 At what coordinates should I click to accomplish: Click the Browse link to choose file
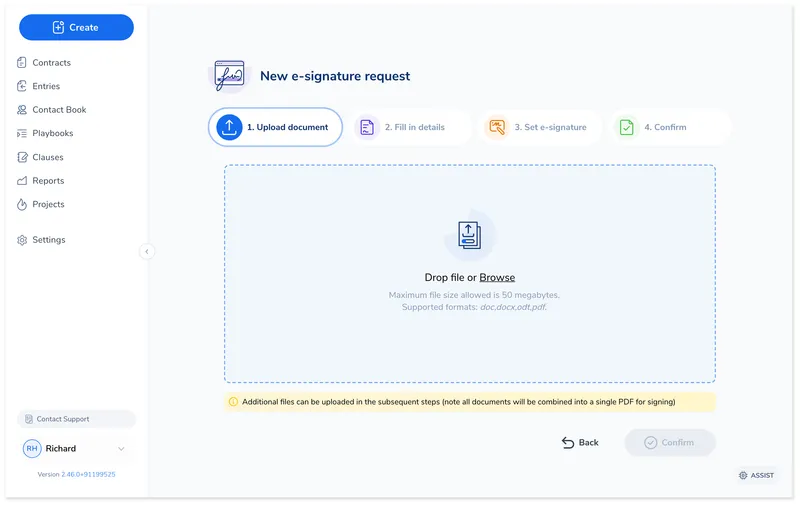(x=497, y=278)
